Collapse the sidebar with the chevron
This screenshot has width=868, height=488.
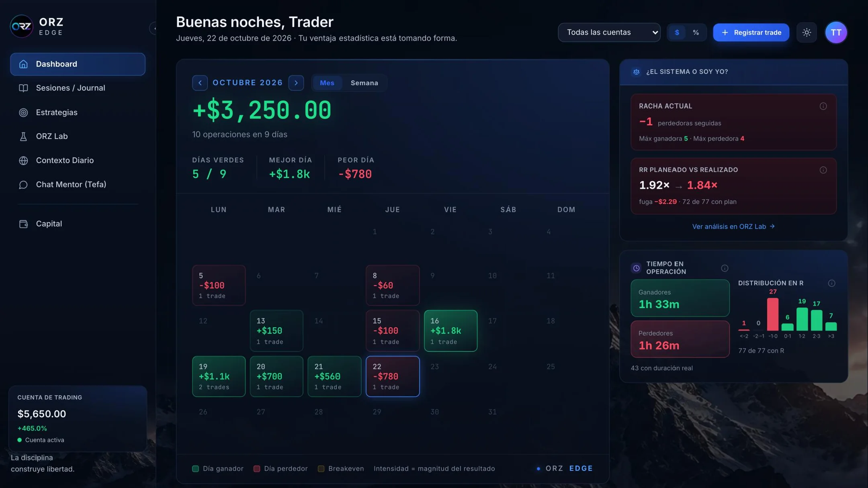tap(154, 29)
